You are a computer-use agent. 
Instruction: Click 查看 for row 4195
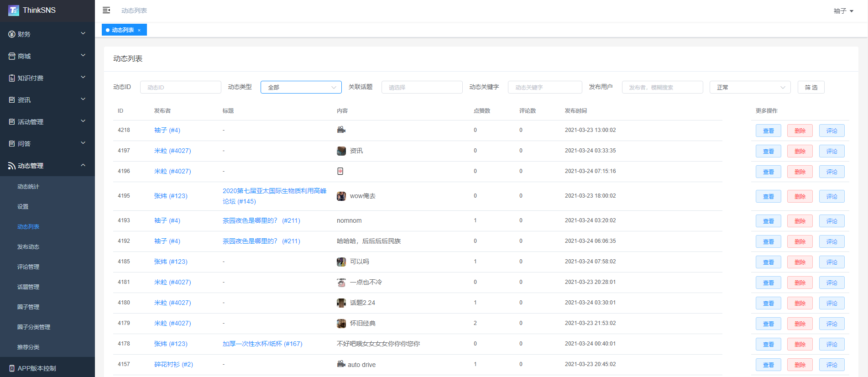coord(769,196)
